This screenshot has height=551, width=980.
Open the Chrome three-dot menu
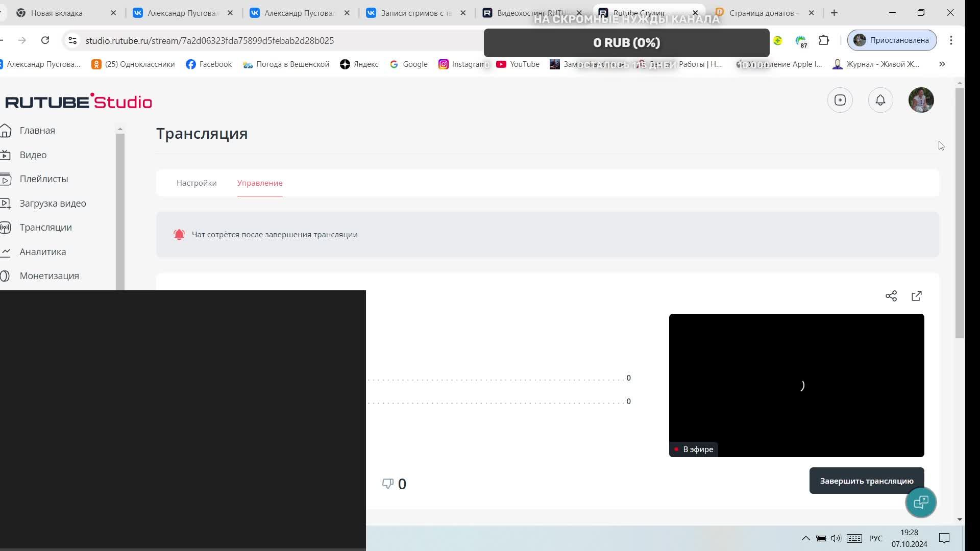(x=951, y=40)
